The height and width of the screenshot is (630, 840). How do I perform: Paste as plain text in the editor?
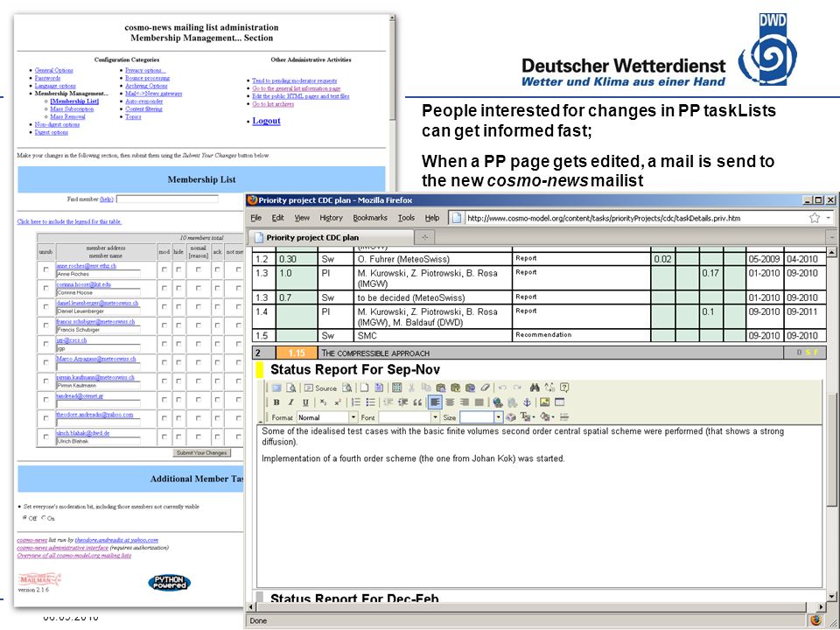pos(455,388)
